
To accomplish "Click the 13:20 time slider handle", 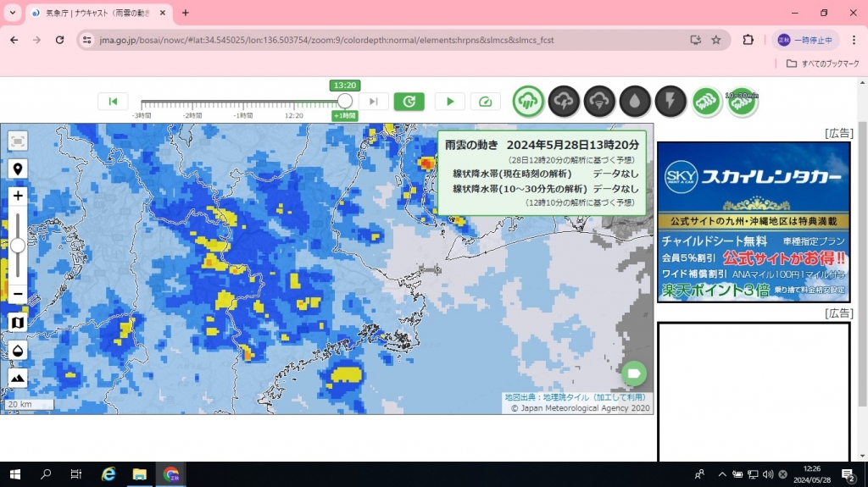I will [345, 102].
